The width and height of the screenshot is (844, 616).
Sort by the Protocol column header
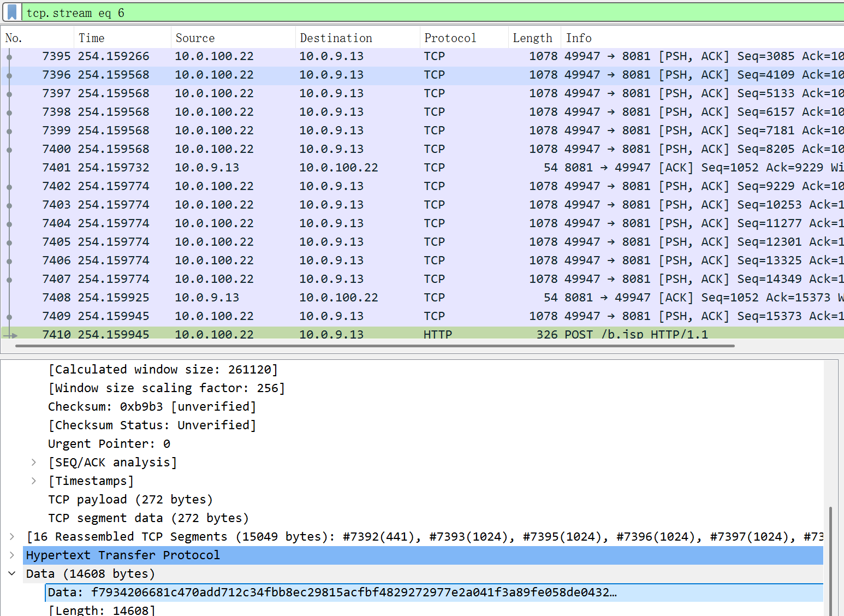[x=464, y=38]
